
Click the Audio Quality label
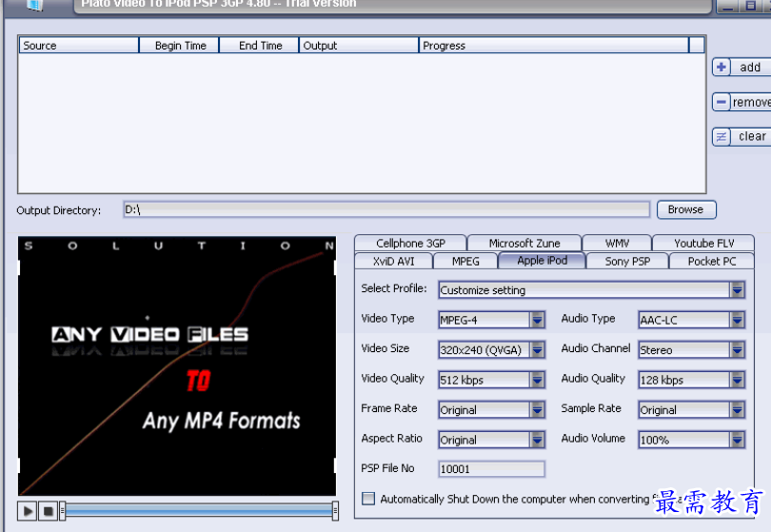coord(593,379)
